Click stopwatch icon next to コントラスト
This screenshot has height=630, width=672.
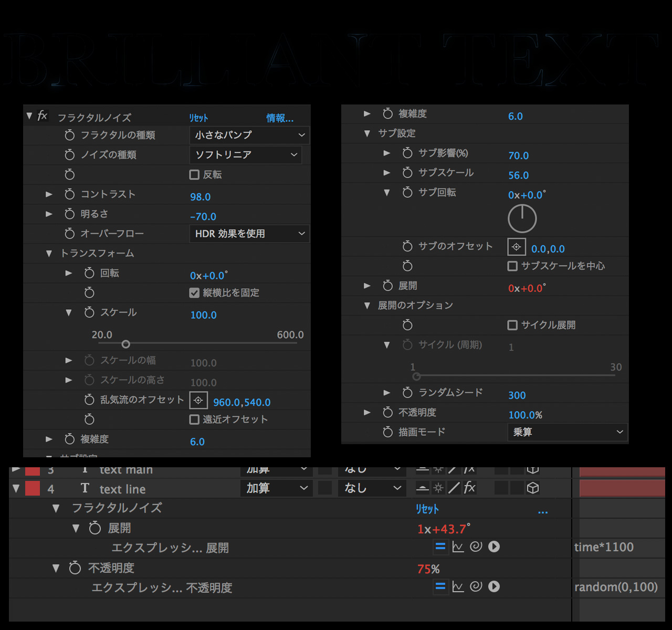[69, 194]
